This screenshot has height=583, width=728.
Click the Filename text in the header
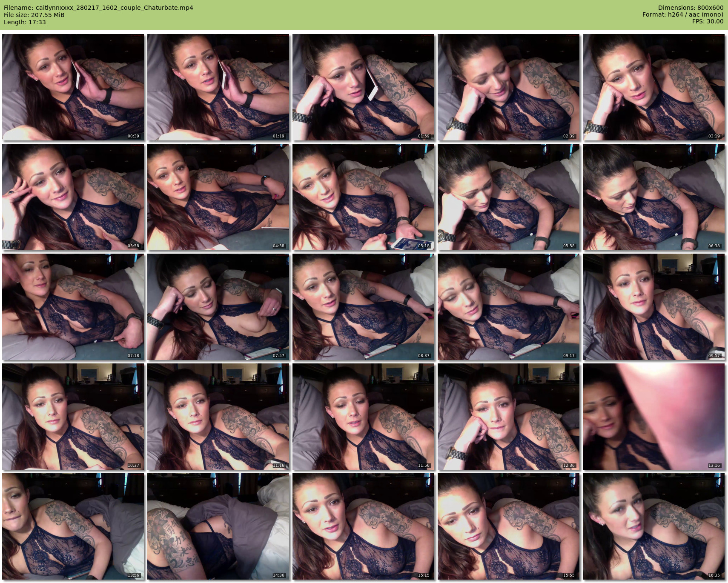[98, 8]
